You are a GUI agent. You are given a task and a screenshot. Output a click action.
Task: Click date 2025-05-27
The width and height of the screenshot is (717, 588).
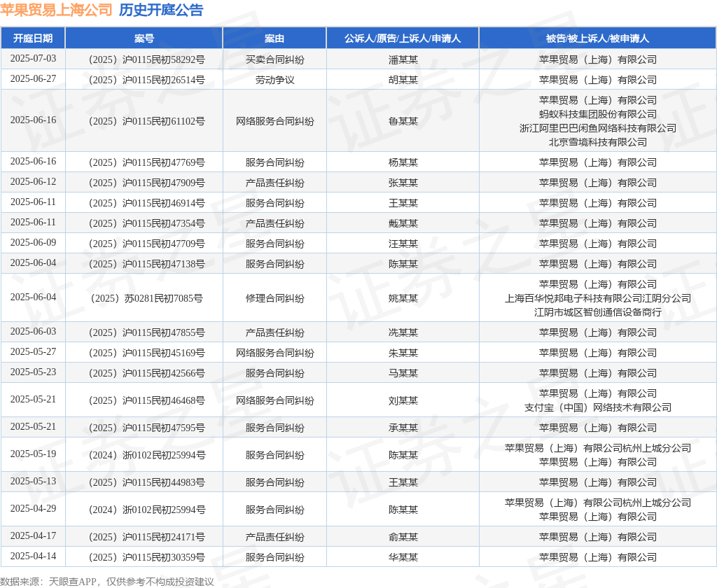tap(33, 351)
